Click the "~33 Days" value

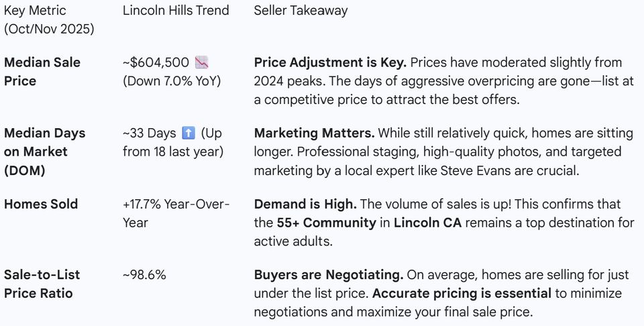[150, 133]
